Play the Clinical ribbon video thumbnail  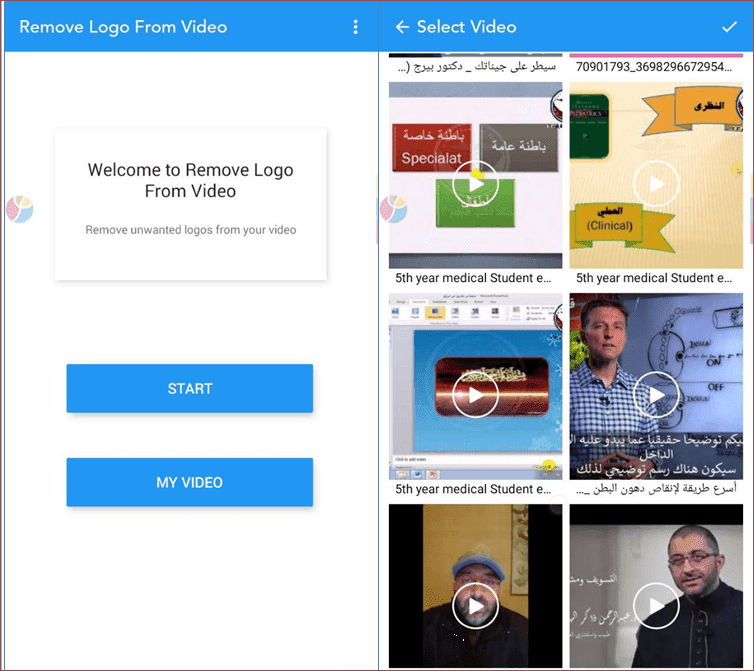pyautogui.click(x=657, y=183)
